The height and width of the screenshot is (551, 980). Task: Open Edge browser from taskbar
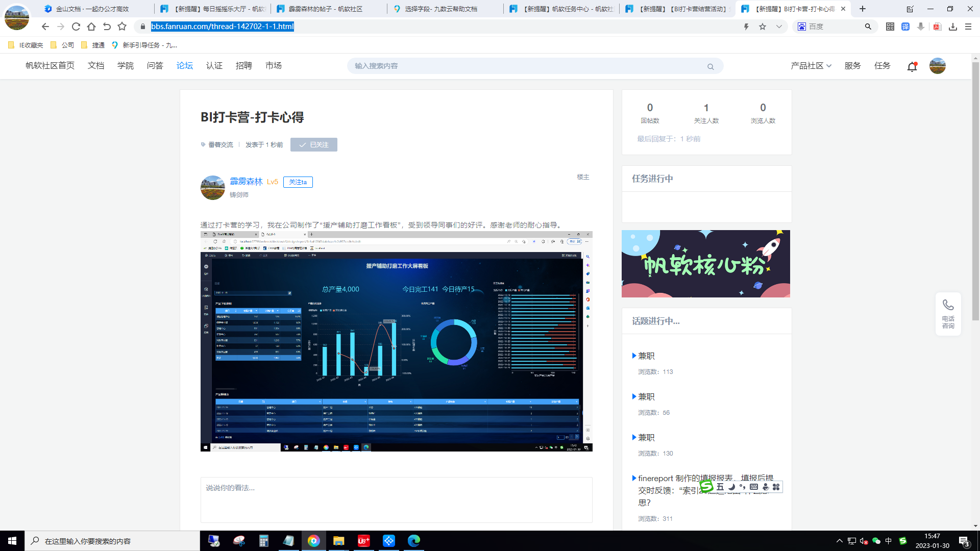pos(413,541)
